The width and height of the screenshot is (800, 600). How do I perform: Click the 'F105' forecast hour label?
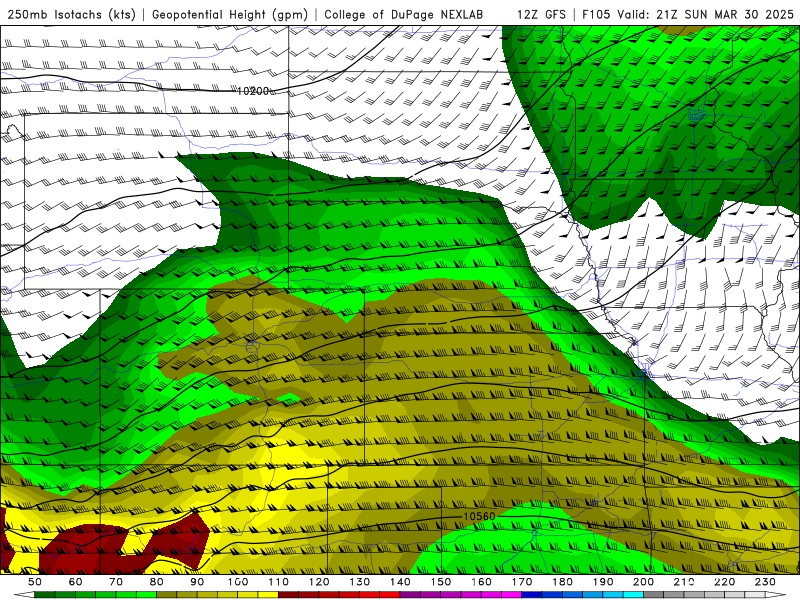point(596,15)
